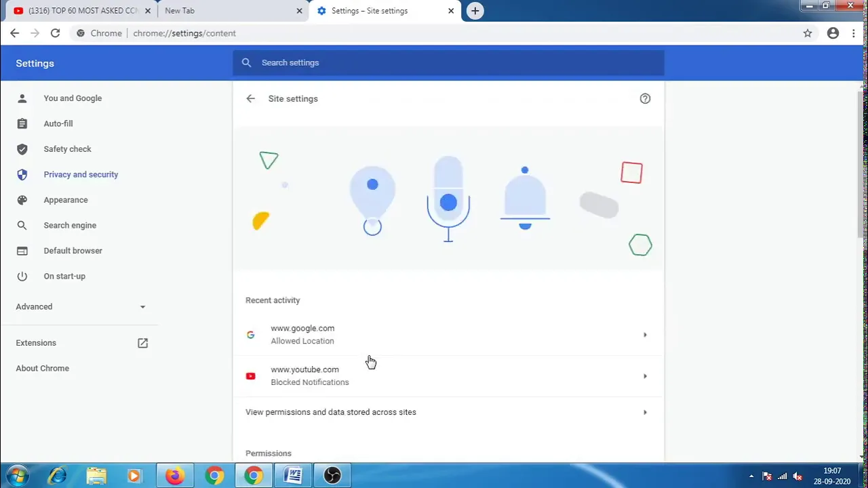The image size is (868, 488).
Task: Open the media player taskbar icon
Action: 134,476
